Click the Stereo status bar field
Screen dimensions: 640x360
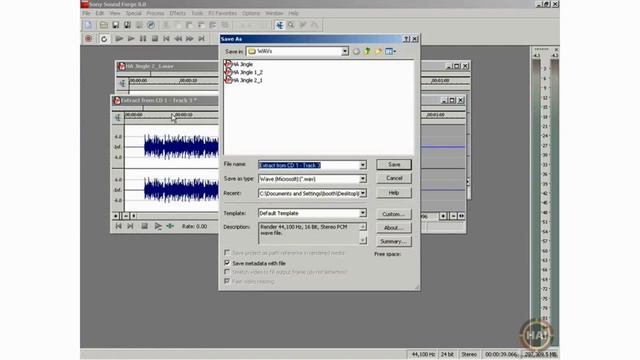point(469,354)
